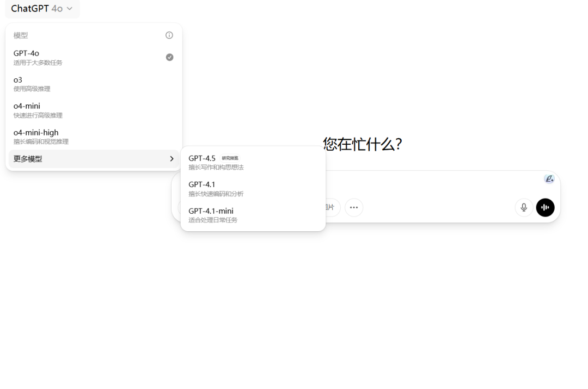Expand the 更多模型 submenu
Screen dimensions: 588x389
click(x=94, y=159)
